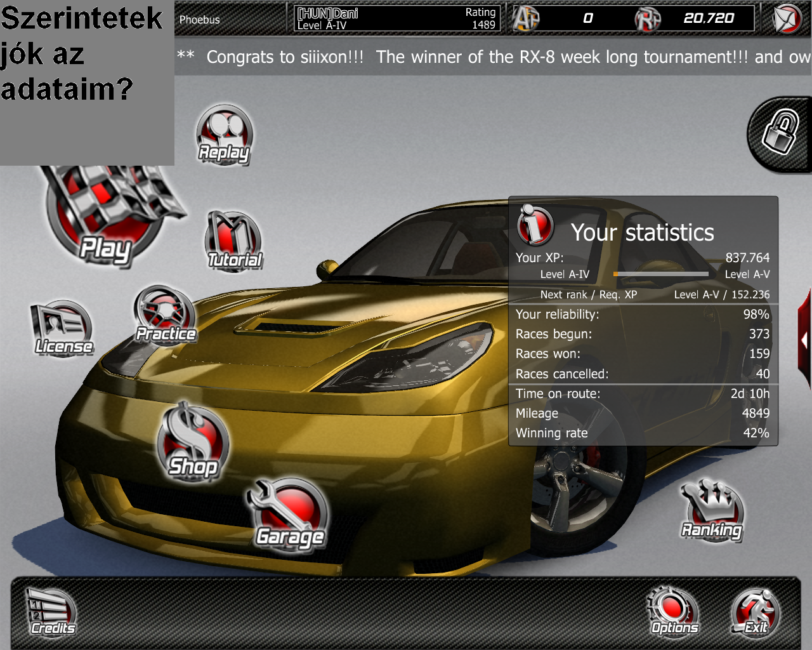The height and width of the screenshot is (650, 812).
Task: Open the Garage wrench icon
Action: pos(289,515)
